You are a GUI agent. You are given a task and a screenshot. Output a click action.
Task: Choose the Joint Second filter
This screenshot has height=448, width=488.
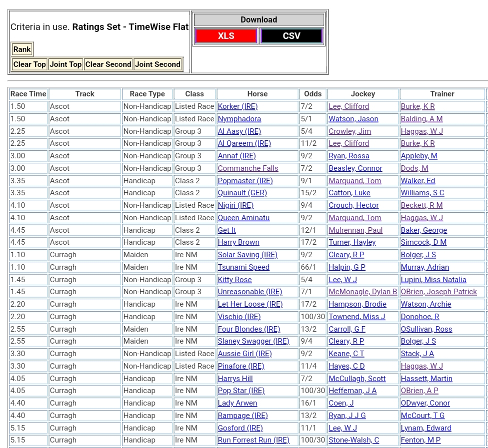157,64
